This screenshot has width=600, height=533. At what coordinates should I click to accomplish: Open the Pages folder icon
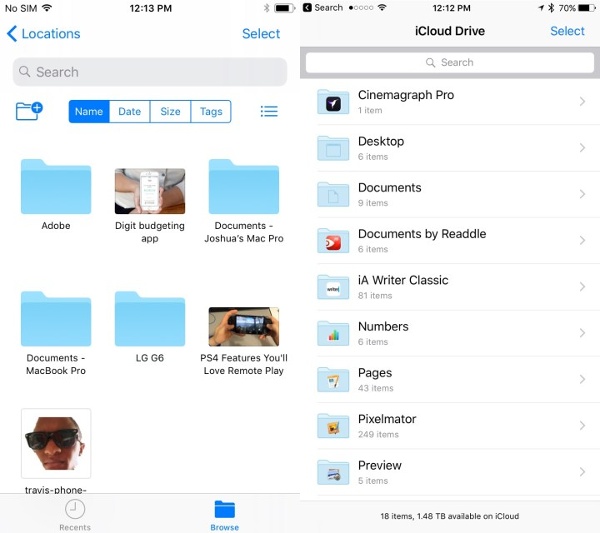click(x=333, y=380)
